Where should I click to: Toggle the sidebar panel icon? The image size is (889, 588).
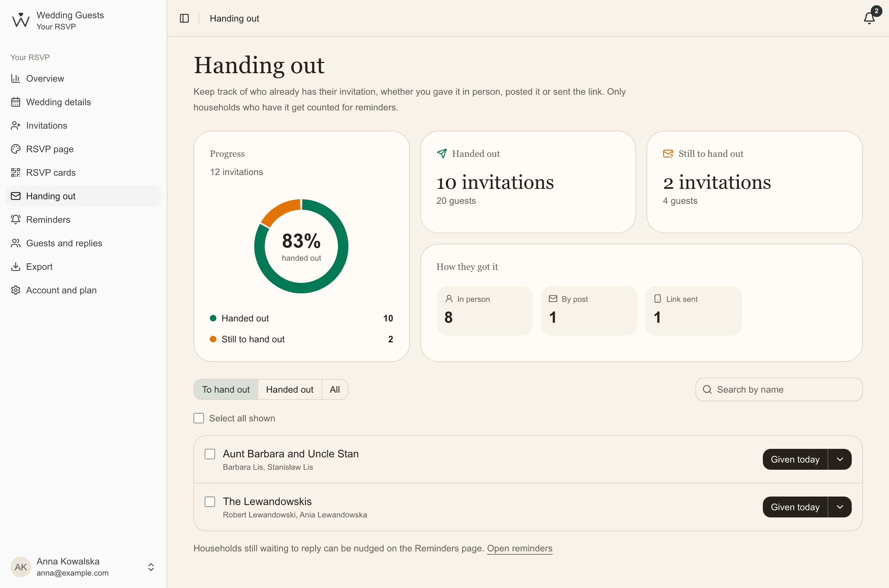point(184,18)
